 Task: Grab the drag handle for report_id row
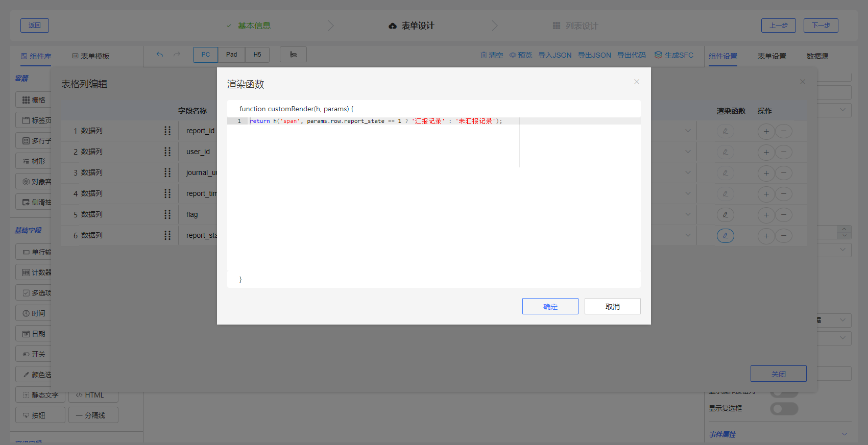[x=167, y=131]
